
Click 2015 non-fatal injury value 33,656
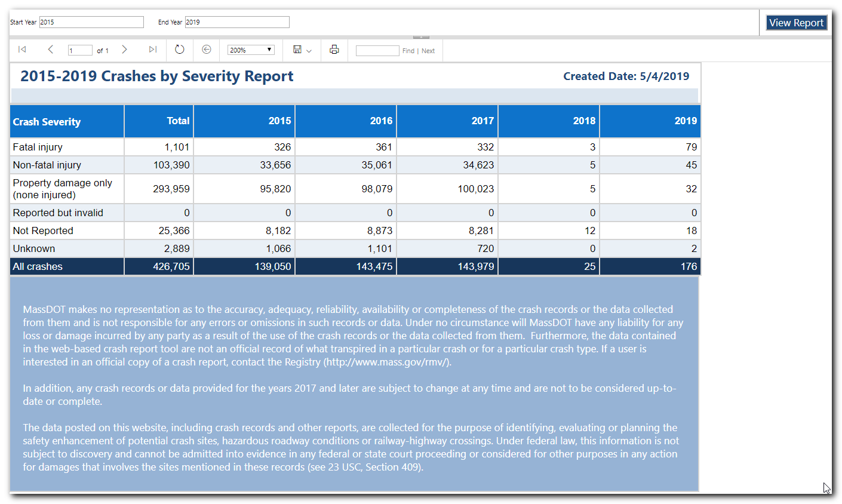coord(275,165)
